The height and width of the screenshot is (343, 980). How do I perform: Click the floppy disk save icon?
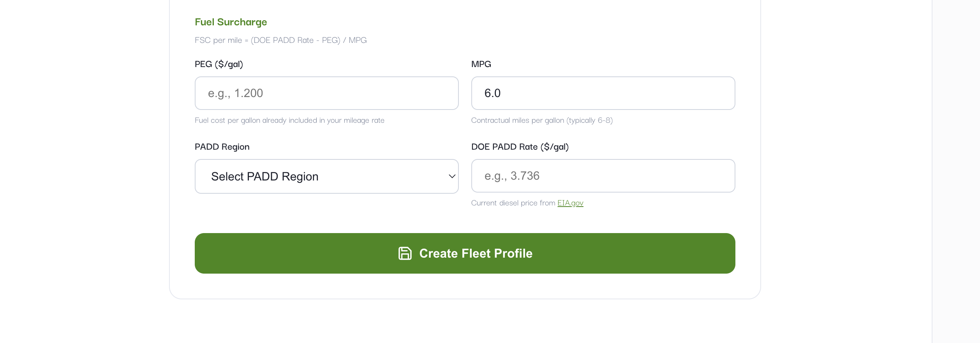[x=405, y=253]
